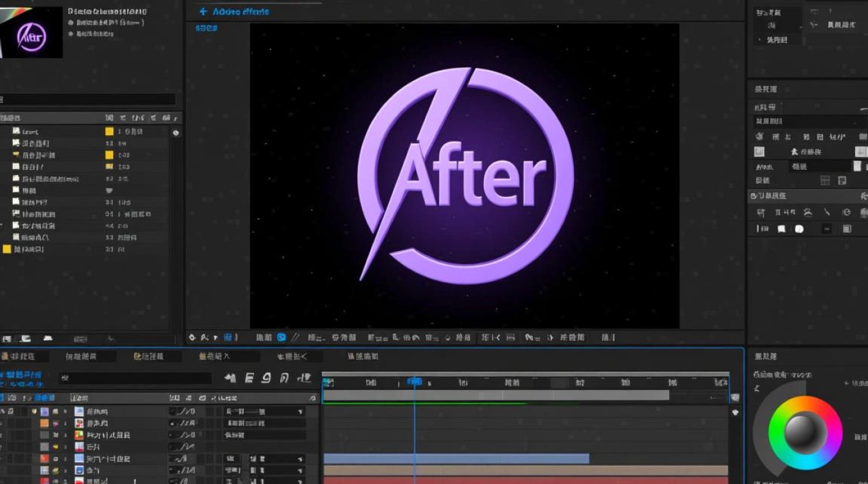Click the After logo thumbnail in project panel
Screen dimensions: 868x484
[31, 33]
